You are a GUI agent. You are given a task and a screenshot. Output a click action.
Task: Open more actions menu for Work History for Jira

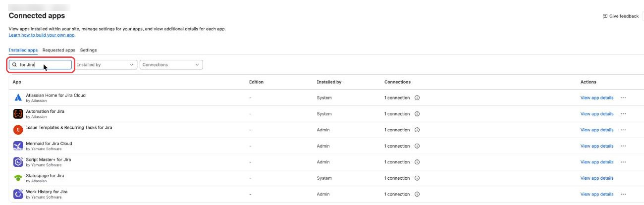[623, 194]
